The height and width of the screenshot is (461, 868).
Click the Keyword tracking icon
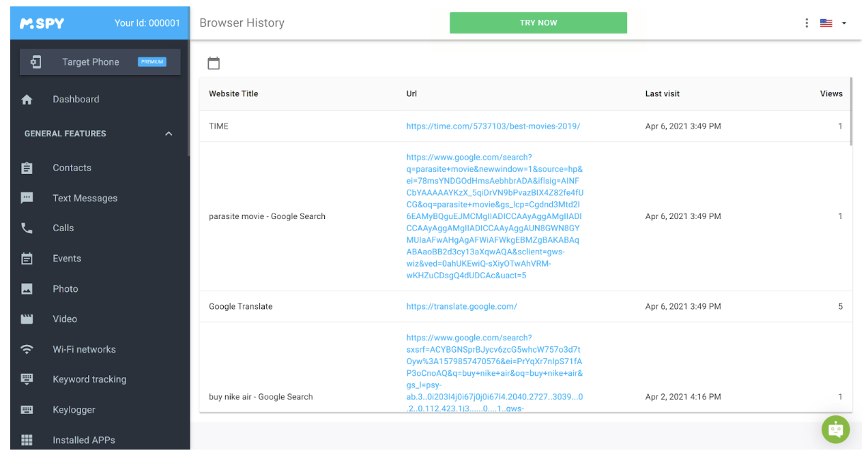click(27, 379)
